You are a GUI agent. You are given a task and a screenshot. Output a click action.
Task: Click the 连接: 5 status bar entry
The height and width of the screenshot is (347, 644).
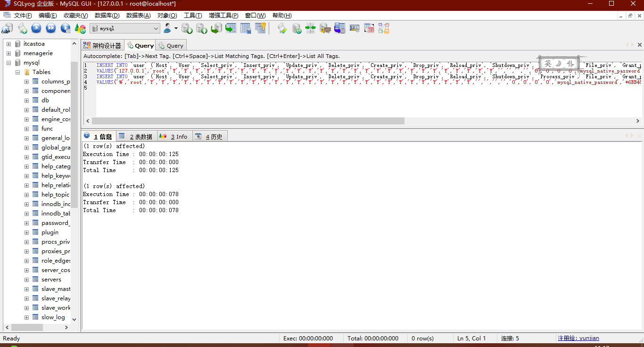coord(510,338)
